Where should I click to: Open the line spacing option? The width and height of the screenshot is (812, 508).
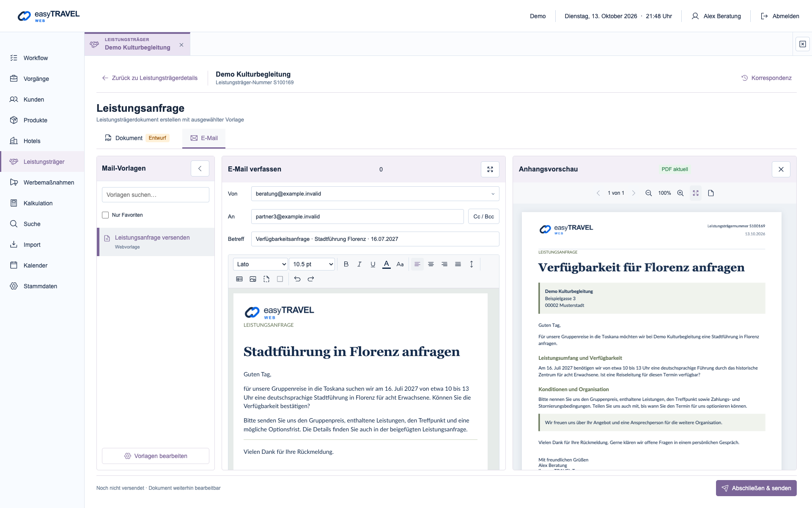pyautogui.click(x=472, y=264)
